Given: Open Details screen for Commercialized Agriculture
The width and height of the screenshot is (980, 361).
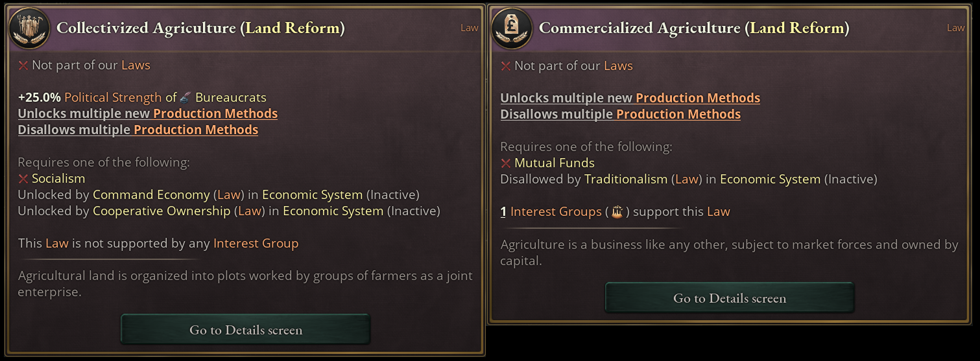Looking at the screenshot, I should [x=729, y=298].
